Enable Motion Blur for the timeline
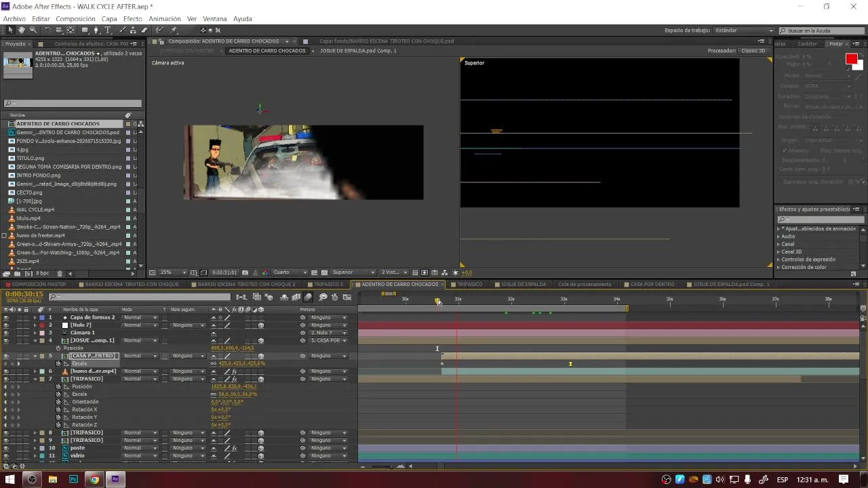 [x=308, y=297]
